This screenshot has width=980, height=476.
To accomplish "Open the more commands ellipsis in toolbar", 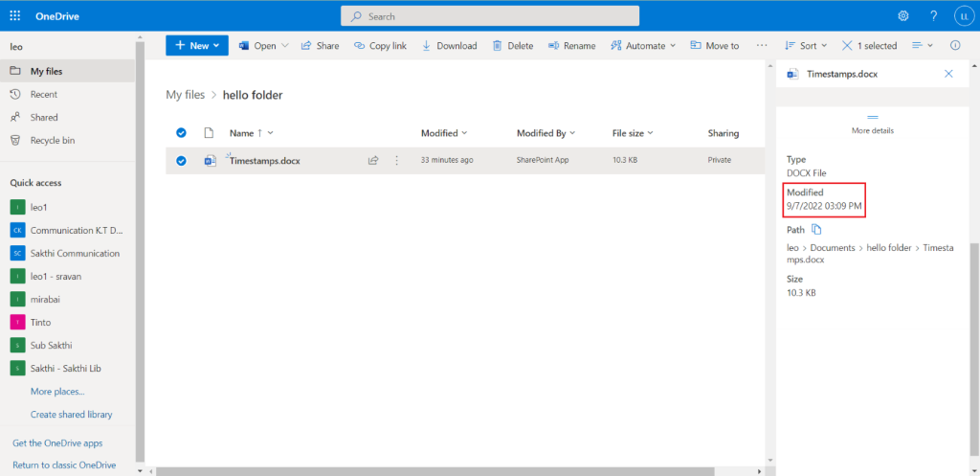I will pyautogui.click(x=761, y=46).
